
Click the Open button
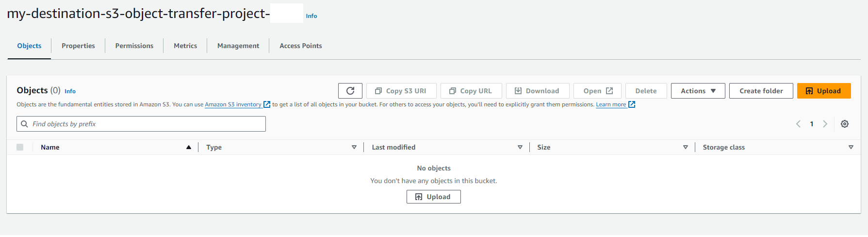(x=597, y=91)
